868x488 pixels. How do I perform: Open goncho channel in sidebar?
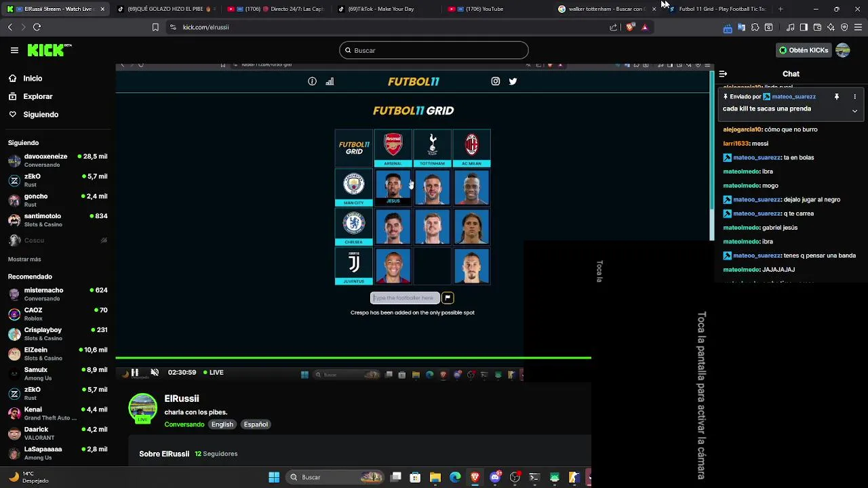pyautogui.click(x=58, y=201)
